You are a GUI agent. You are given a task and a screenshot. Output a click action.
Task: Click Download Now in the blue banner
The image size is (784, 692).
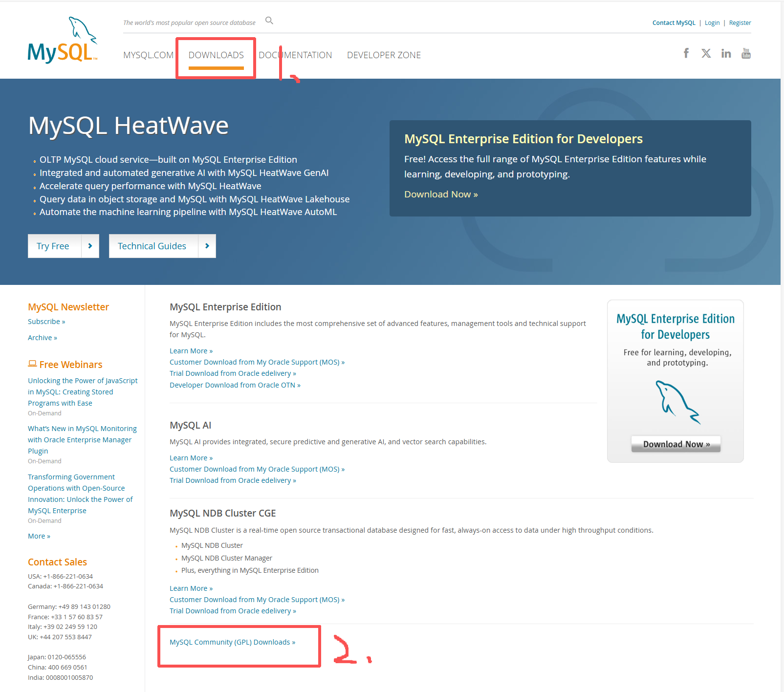click(441, 194)
